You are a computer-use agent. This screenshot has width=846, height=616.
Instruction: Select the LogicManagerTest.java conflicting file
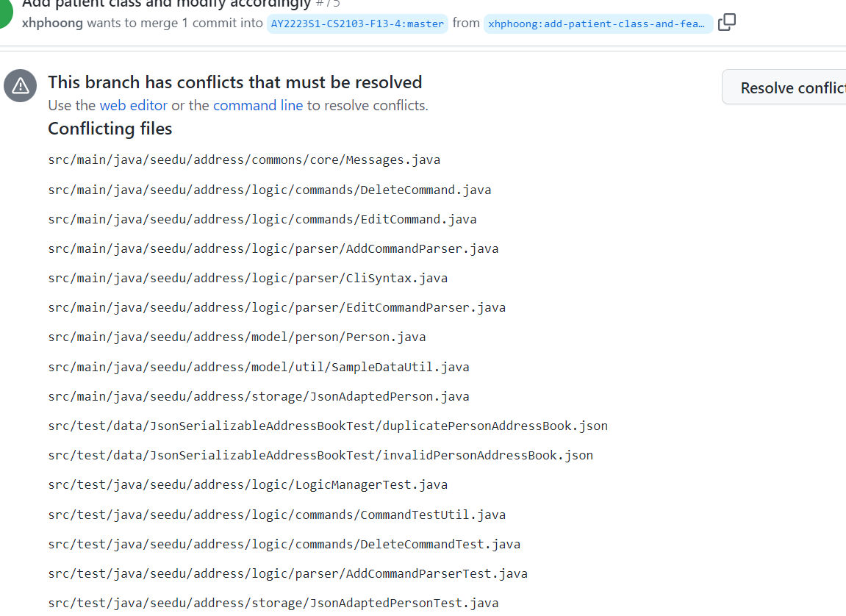(248, 484)
